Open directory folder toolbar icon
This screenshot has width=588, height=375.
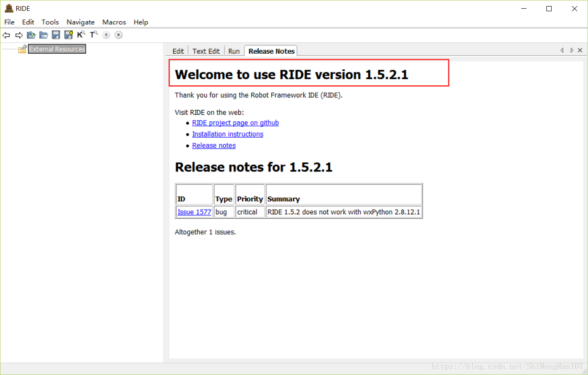pos(44,35)
